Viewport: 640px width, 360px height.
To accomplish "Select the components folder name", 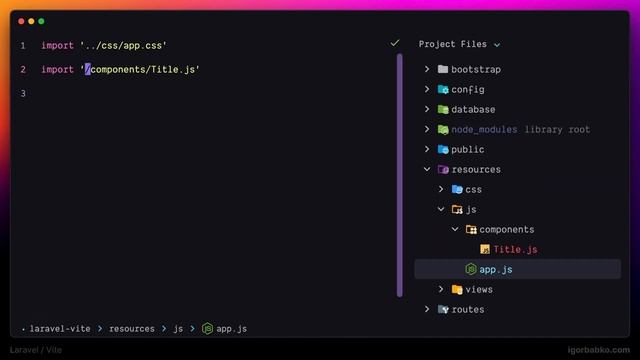I will (x=507, y=229).
